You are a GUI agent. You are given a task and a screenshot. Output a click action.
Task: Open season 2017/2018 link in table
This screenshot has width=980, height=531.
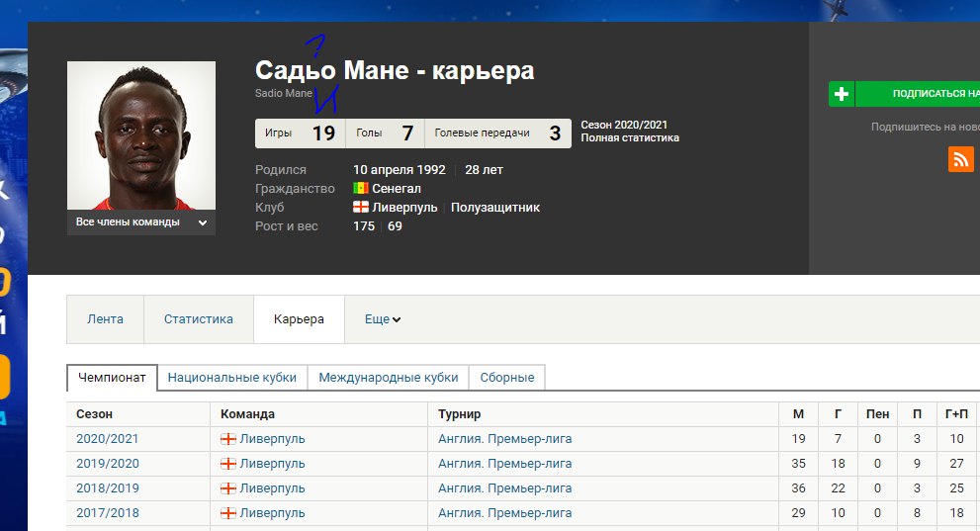(108, 513)
